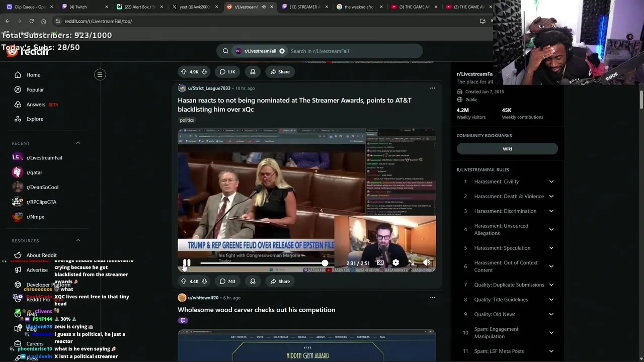Remove r/LivestreamFail search filter
This screenshot has width=644, height=362.
[282, 51]
